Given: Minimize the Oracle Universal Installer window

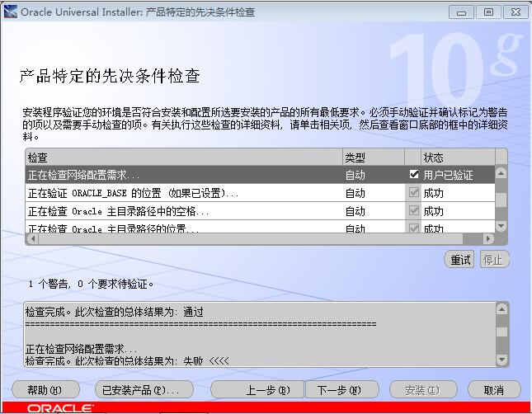Looking at the screenshot, I should 461,12.
